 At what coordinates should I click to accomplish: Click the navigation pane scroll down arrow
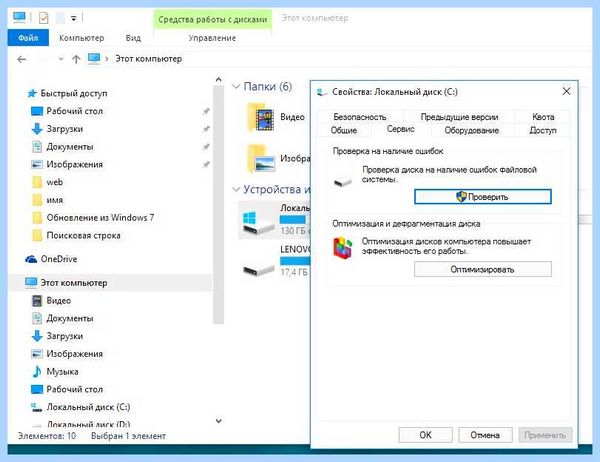tap(218, 421)
